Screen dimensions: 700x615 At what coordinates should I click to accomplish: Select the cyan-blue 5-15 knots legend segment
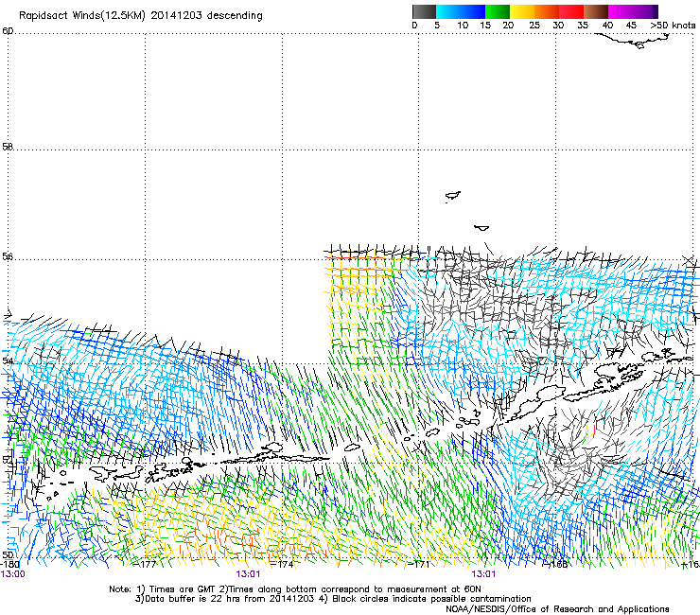[x=461, y=11]
